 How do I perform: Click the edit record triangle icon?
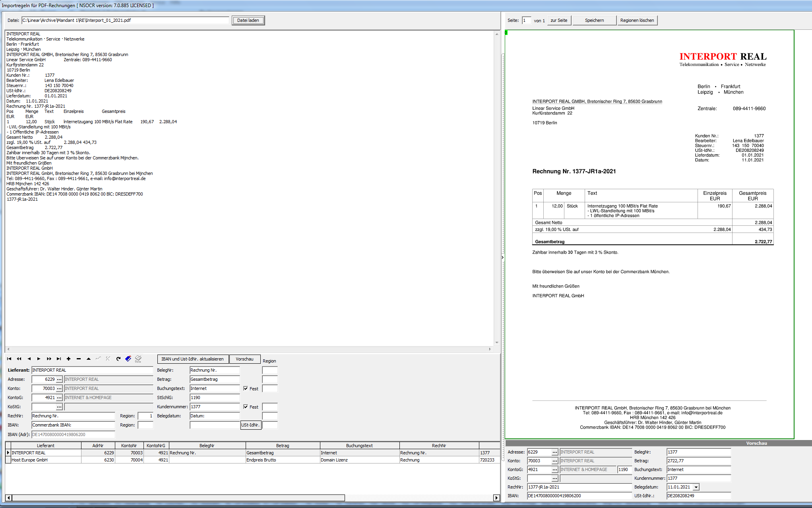(89, 359)
